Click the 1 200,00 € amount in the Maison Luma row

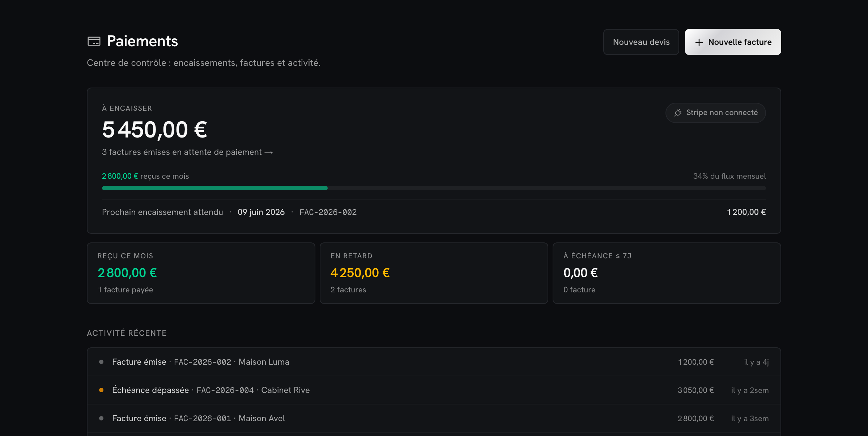[x=696, y=362]
